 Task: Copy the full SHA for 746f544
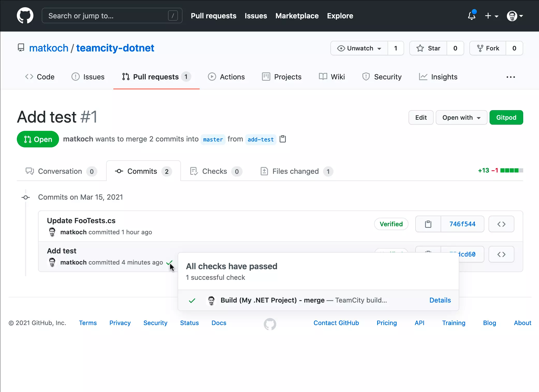coord(428,224)
